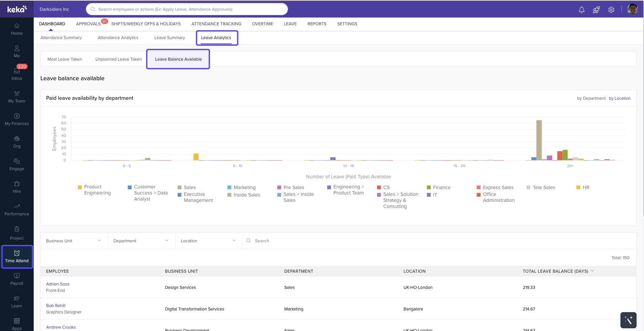The width and height of the screenshot is (644, 331).
Task: Click the rocket icon in header
Action: click(596, 10)
